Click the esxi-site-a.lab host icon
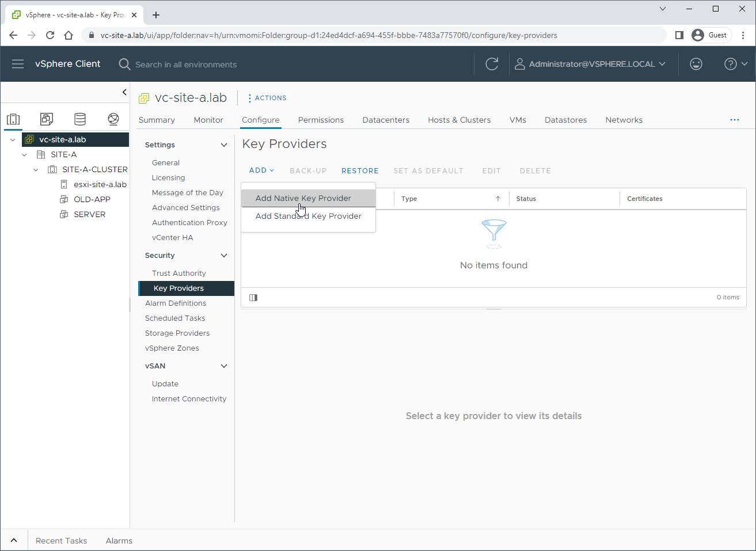The height and width of the screenshot is (551, 756). click(64, 184)
